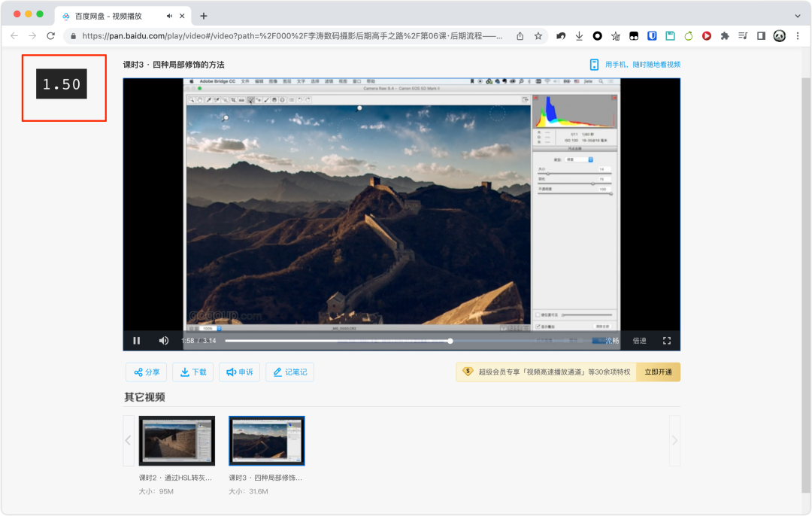Enter fullscreen video mode
The height and width of the screenshot is (516, 812).
[667, 341]
